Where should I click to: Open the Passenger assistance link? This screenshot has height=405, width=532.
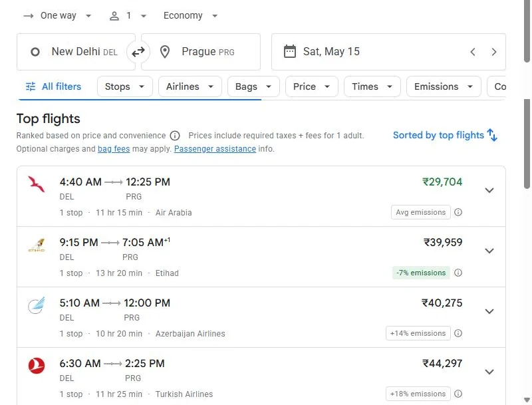tap(215, 149)
